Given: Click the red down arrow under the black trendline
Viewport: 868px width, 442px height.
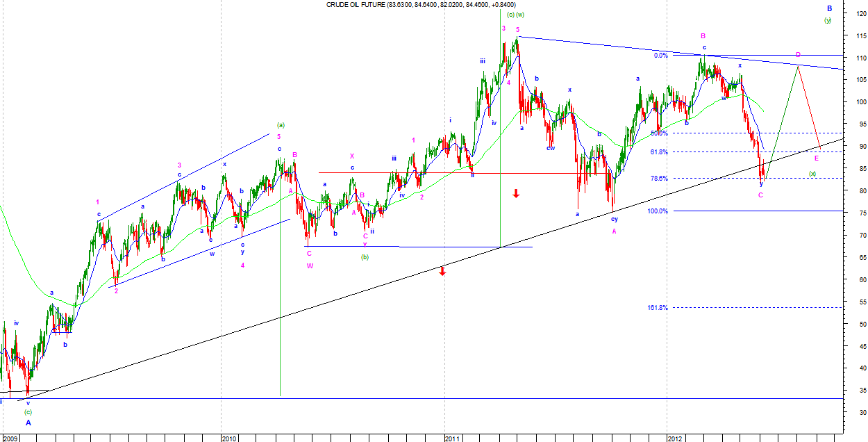Looking at the screenshot, I should [442, 270].
